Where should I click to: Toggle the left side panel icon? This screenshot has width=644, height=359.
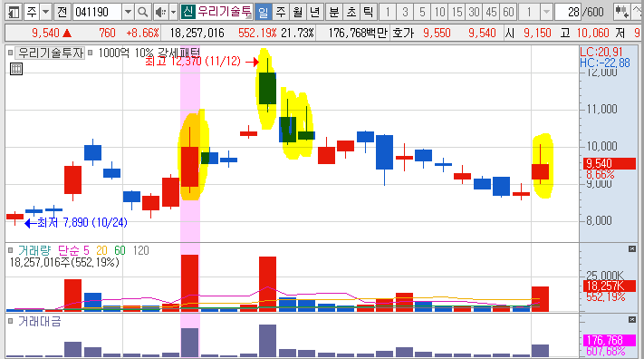[x=14, y=12]
